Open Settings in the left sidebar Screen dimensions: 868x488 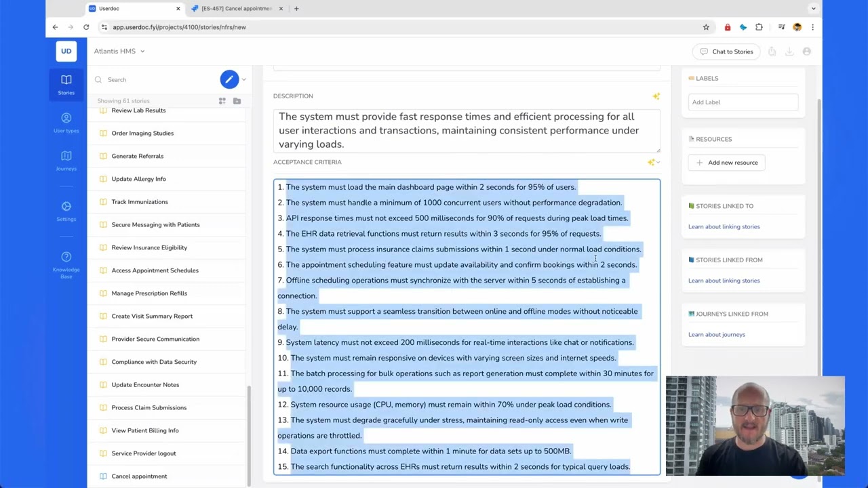click(x=66, y=211)
